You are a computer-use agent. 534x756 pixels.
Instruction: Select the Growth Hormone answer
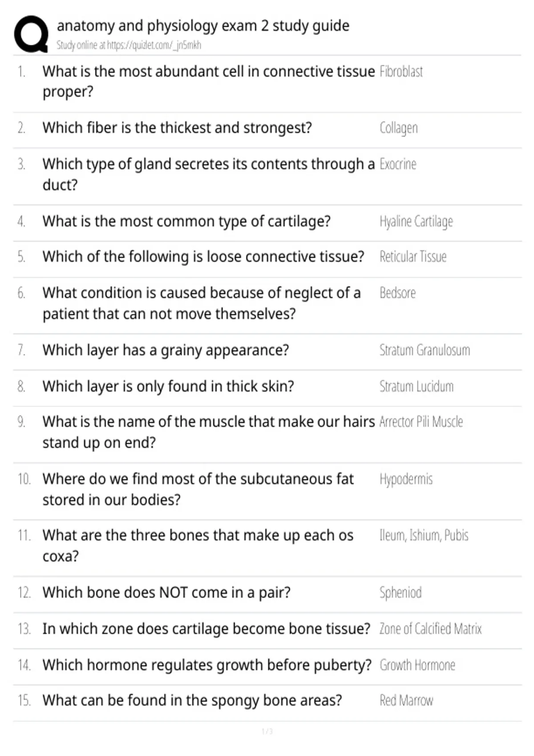tap(417, 665)
